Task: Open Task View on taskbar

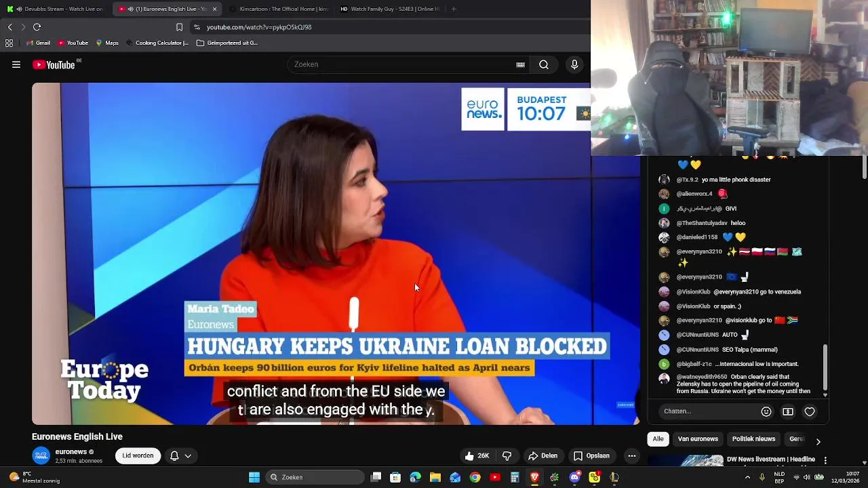Action: click(376, 477)
